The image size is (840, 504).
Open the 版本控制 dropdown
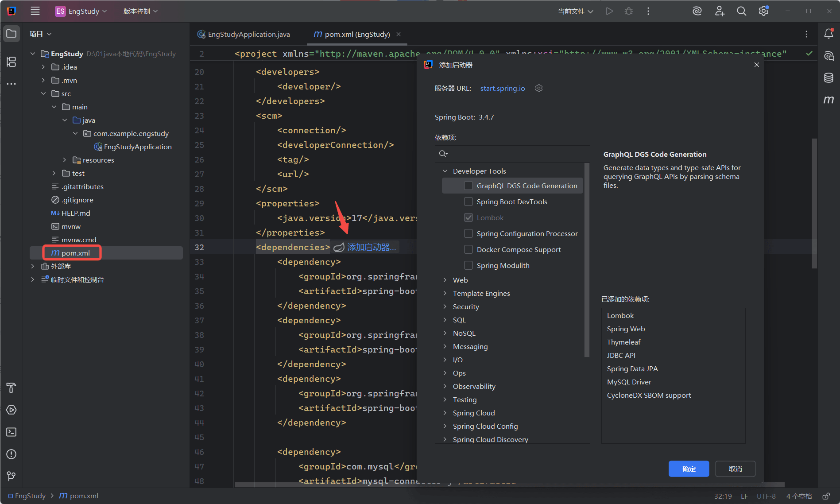[140, 11]
